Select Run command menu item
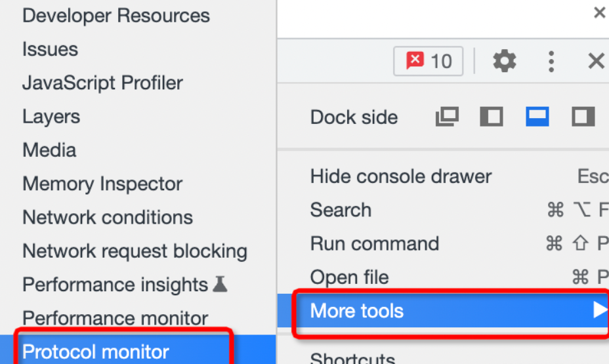The height and width of the screenshot is (364, 609). pos(375,244)
